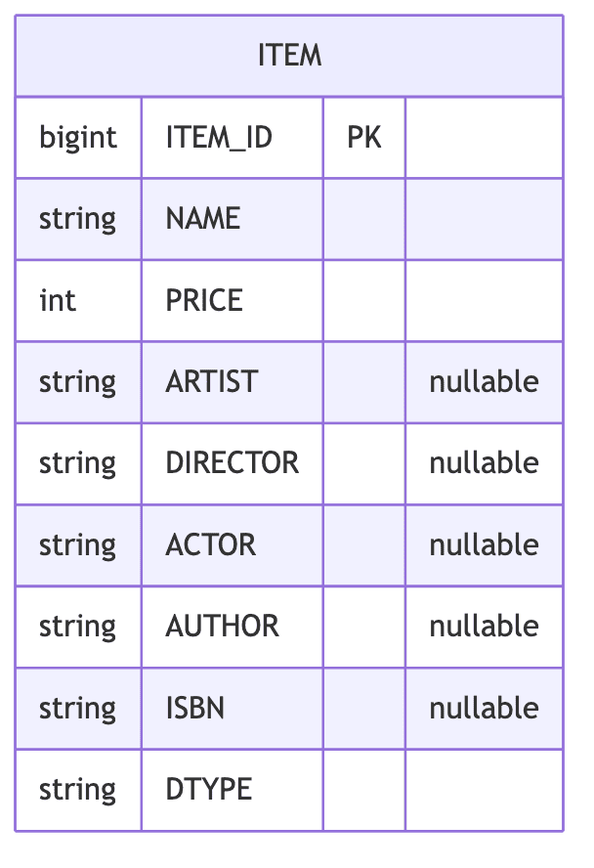Click the PK key marker
The height and width of the screenshot is (868, 594).
pos(363,138)
